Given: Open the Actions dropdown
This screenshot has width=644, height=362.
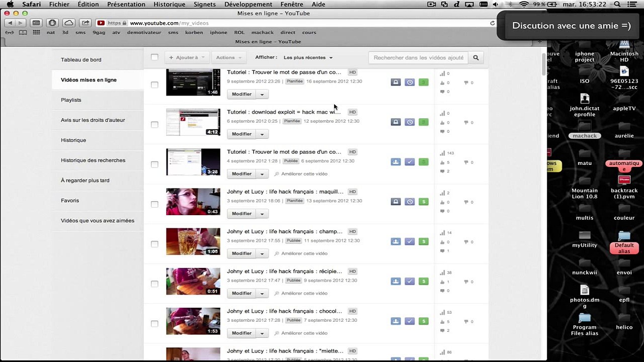Looking at the screenshot, I should 229,57.
